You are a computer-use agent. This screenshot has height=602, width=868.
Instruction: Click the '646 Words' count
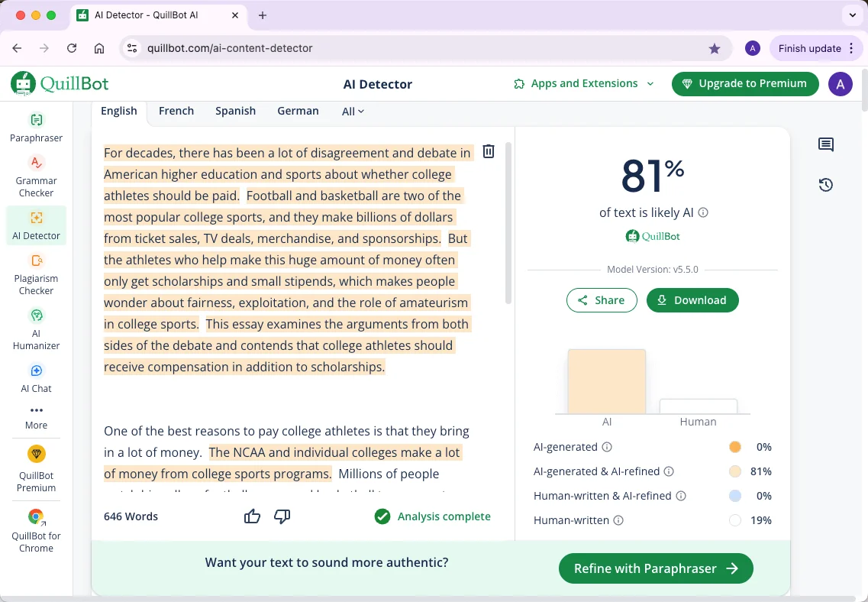click(131, 516)
